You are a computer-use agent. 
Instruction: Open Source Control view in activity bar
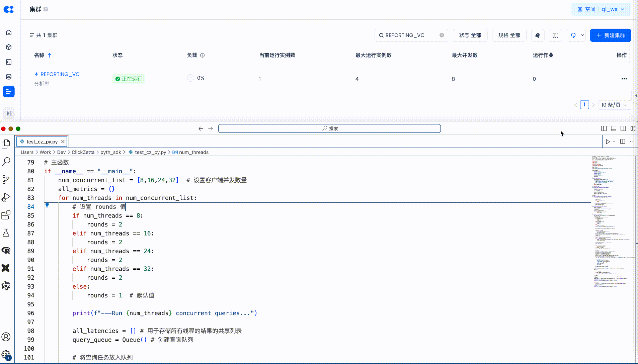pyautogui.click(x=6, y=179)
